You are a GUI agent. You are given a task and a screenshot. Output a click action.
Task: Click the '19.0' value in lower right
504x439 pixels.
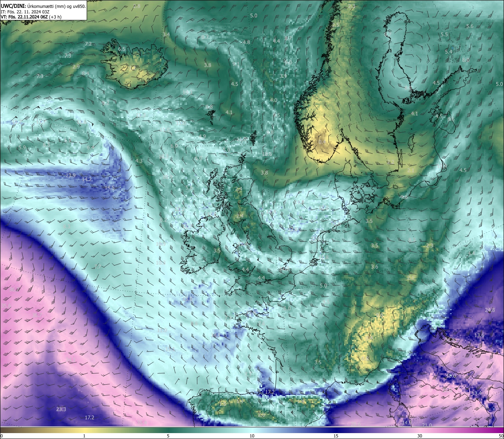(451, 376)
